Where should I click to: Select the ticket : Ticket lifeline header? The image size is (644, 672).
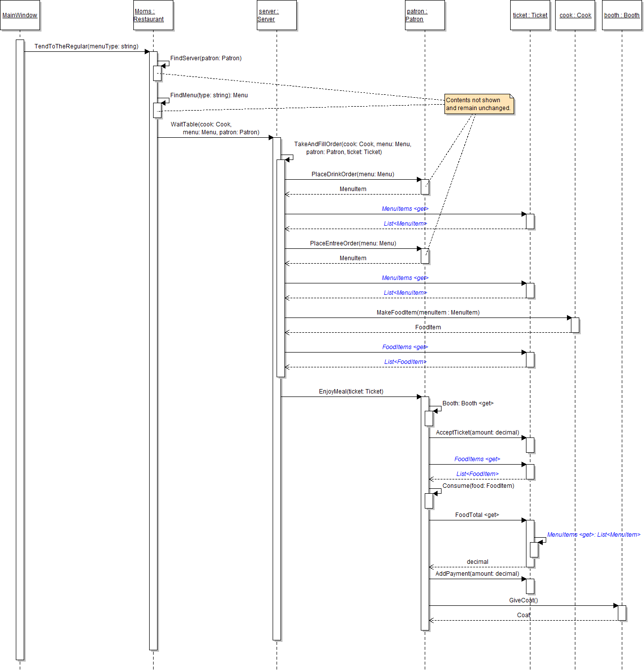click(x=530, y=15)
